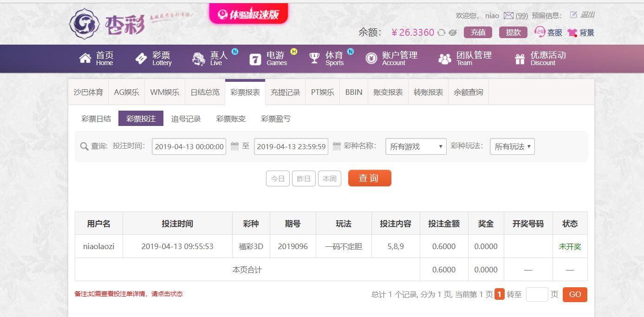
Task: Open calendar icon after start time
Action: (x=234, y=146)
